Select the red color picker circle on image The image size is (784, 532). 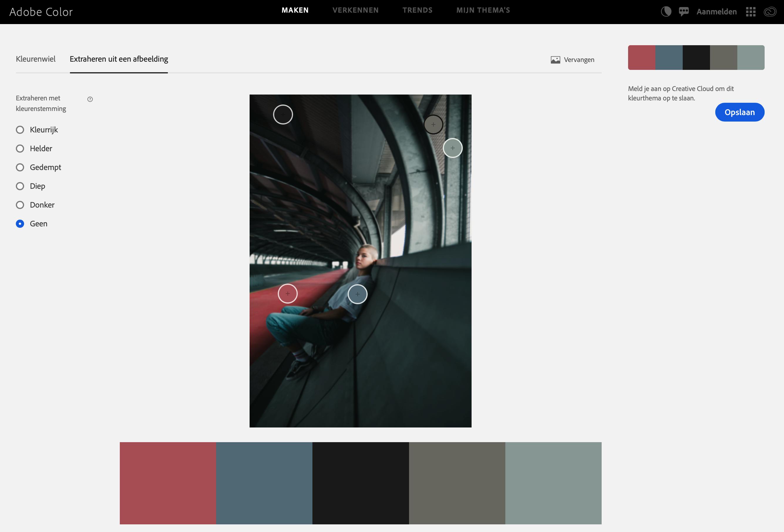pos(287,294)
